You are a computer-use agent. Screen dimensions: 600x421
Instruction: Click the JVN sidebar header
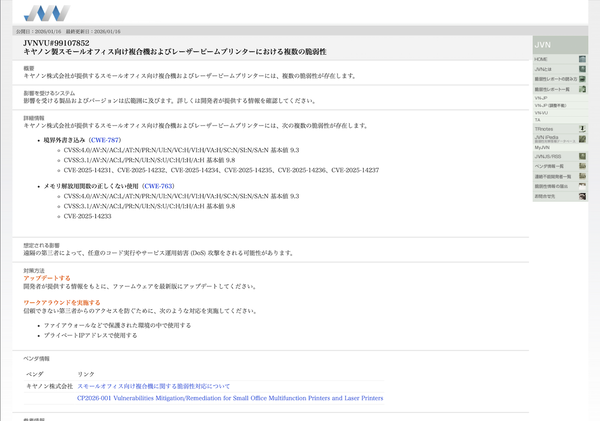pyautogui.click(x=560, y=45)
